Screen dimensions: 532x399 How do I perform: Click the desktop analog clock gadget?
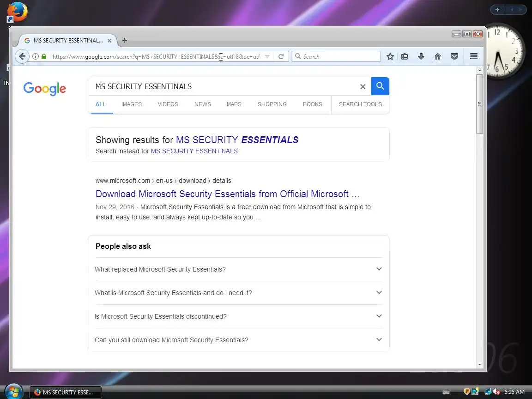(505, 51)
